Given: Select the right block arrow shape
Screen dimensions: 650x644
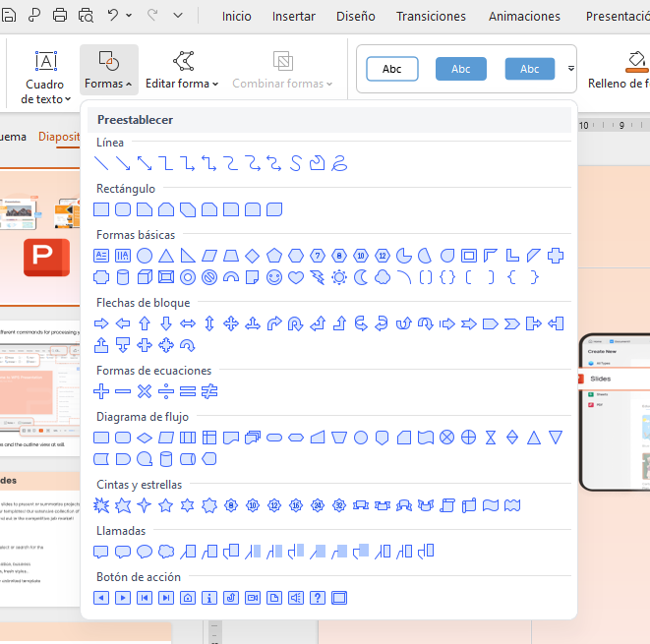Looking at the screenshot, I should (x=101, y=323).
